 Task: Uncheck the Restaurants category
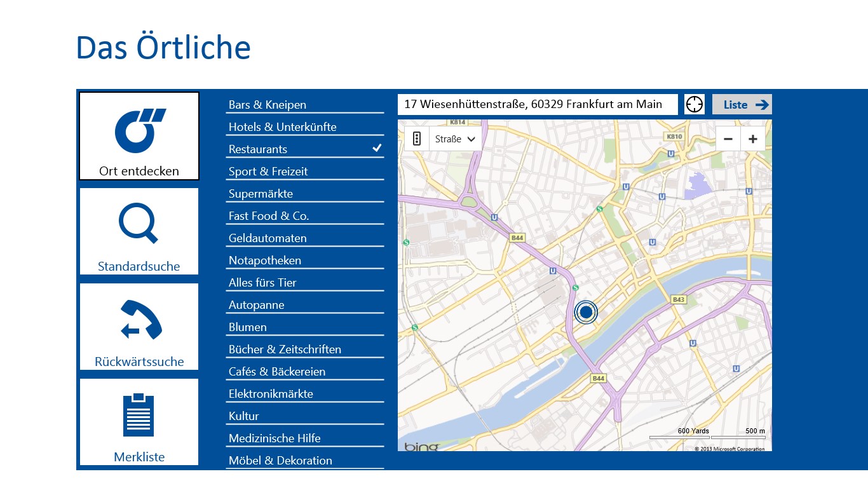pos(305,149)
